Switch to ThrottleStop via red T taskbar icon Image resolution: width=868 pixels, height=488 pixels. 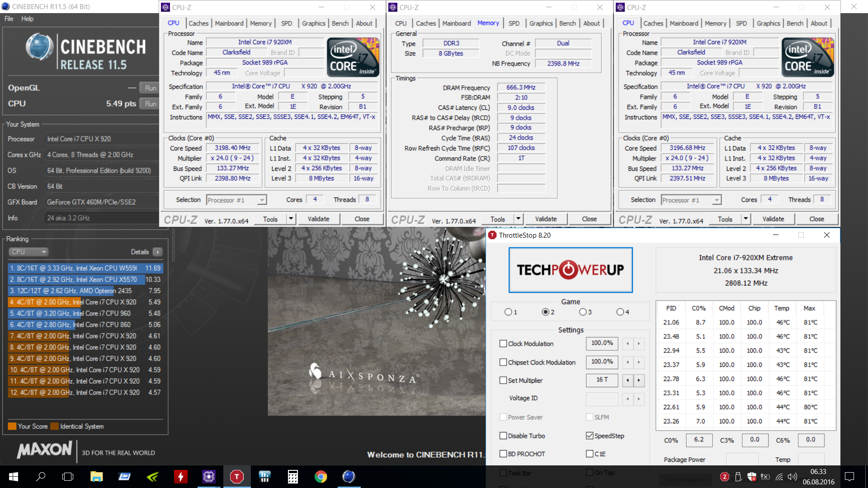(237, 477)
